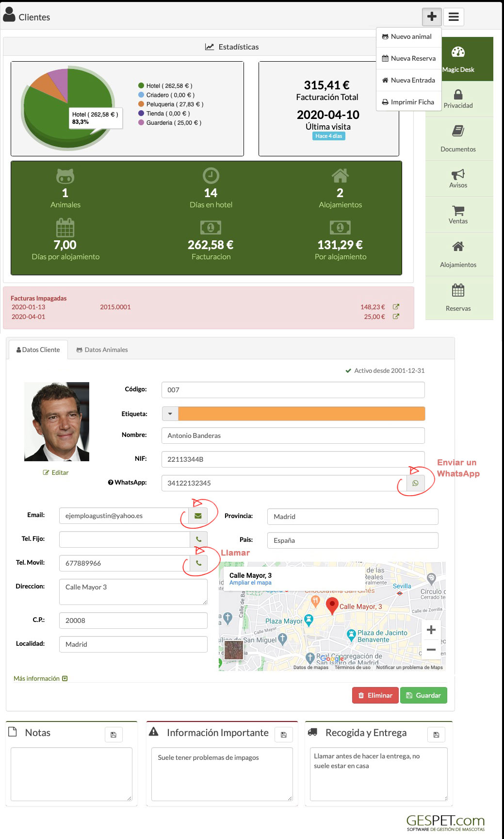Select Nueva Reserva from menu
Screen dimensions: 504x839
pos(408,58)
